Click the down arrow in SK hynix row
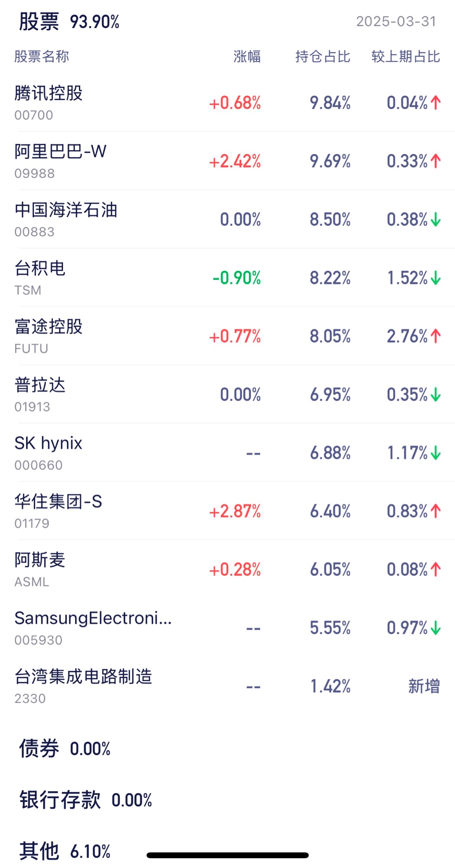 pyautogui.click(x=435, y=453)
